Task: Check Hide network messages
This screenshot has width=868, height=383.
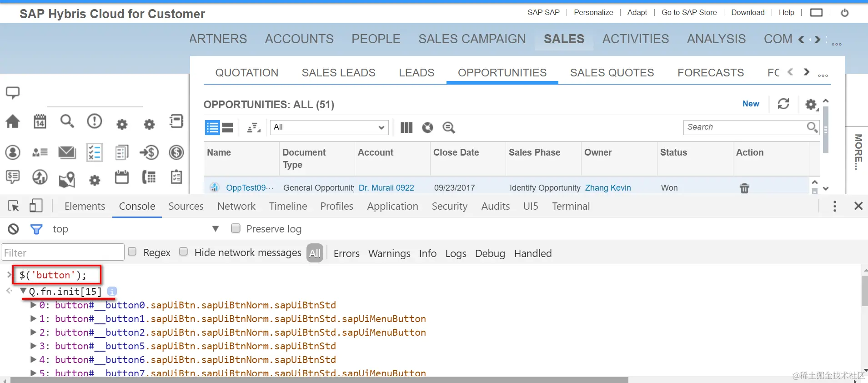Action: pos(184,252)
